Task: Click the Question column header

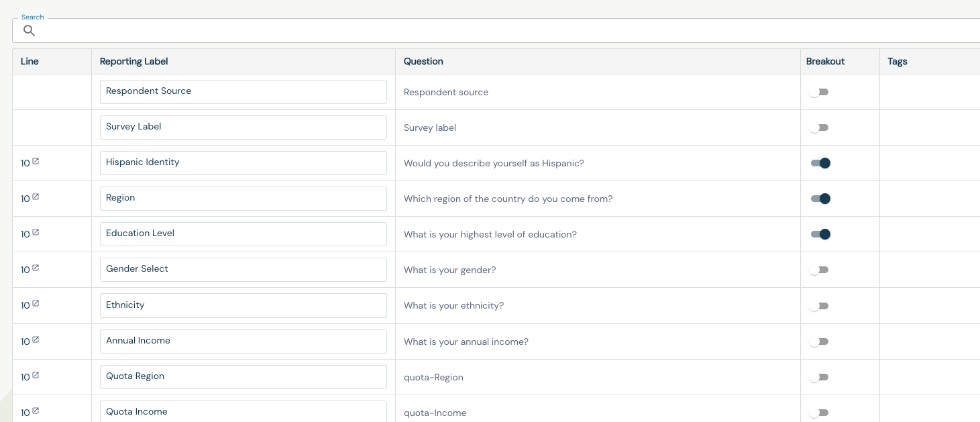Action: [423, 61]
